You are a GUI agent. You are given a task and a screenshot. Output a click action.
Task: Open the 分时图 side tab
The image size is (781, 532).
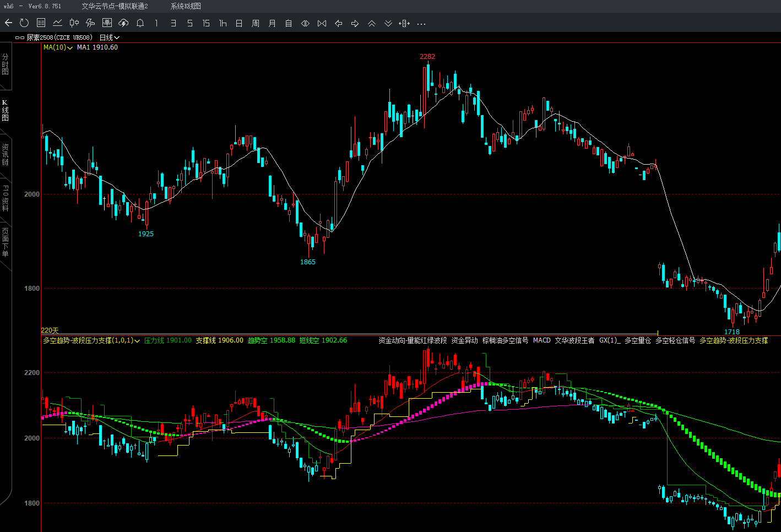(x=5, y=64)
